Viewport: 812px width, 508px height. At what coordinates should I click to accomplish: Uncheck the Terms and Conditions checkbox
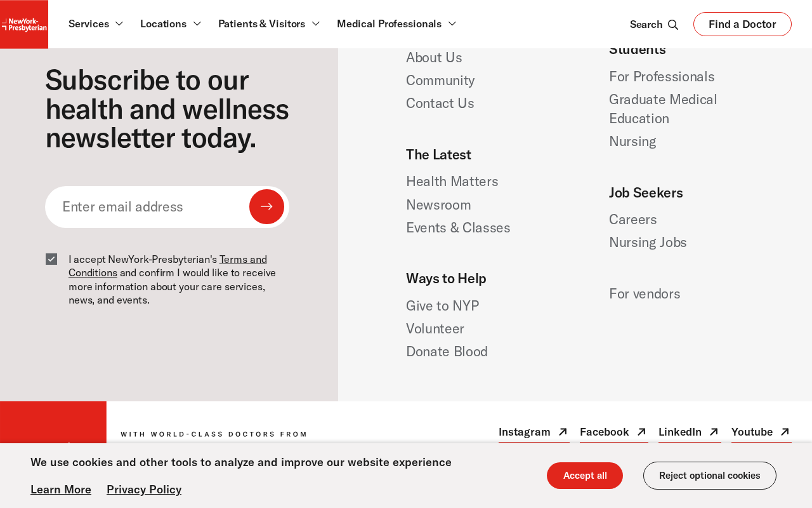coord(51,259)
